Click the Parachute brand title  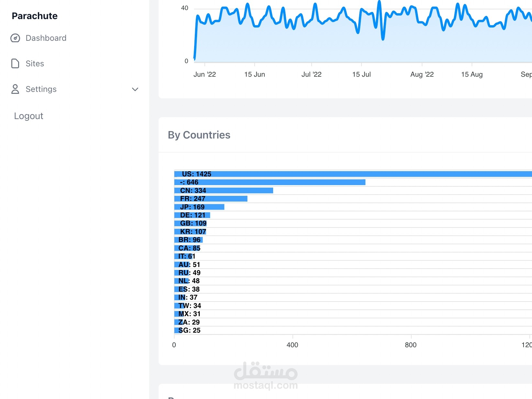coord(35,16)
